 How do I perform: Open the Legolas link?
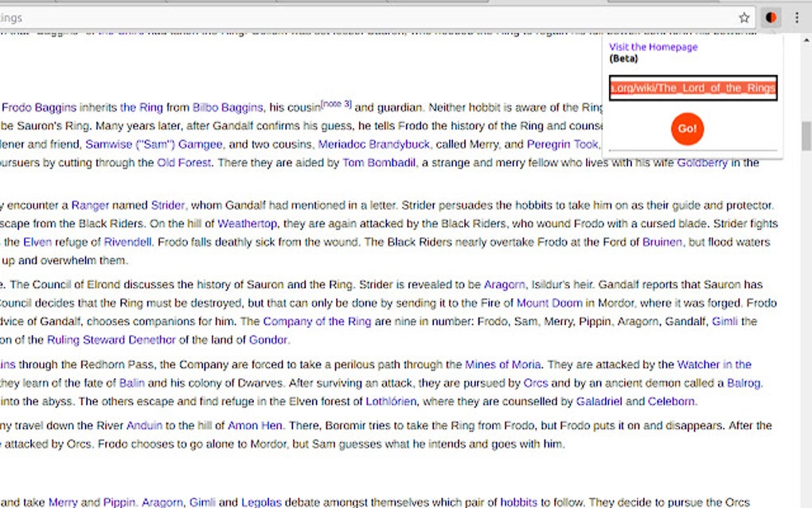click(262, 502)
